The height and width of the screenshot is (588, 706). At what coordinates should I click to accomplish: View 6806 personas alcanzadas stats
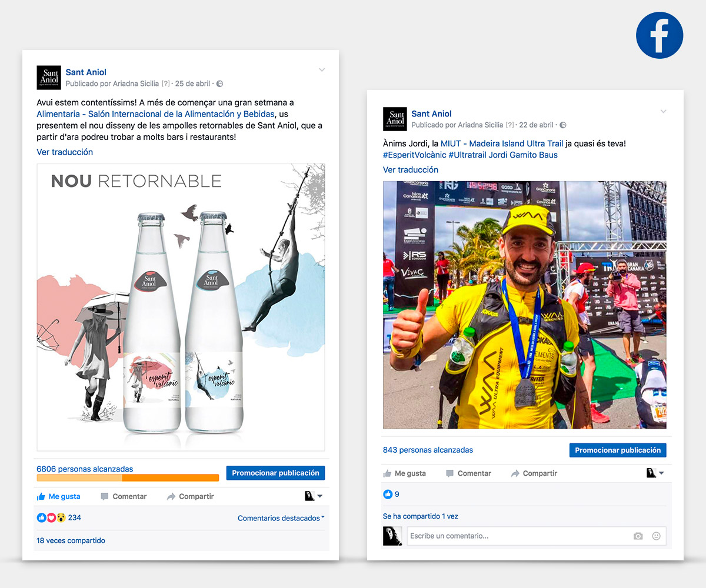coord(85,469)
